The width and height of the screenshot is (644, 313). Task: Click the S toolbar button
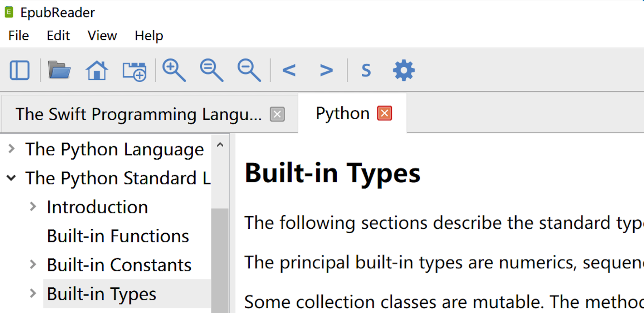pos(366,70)
